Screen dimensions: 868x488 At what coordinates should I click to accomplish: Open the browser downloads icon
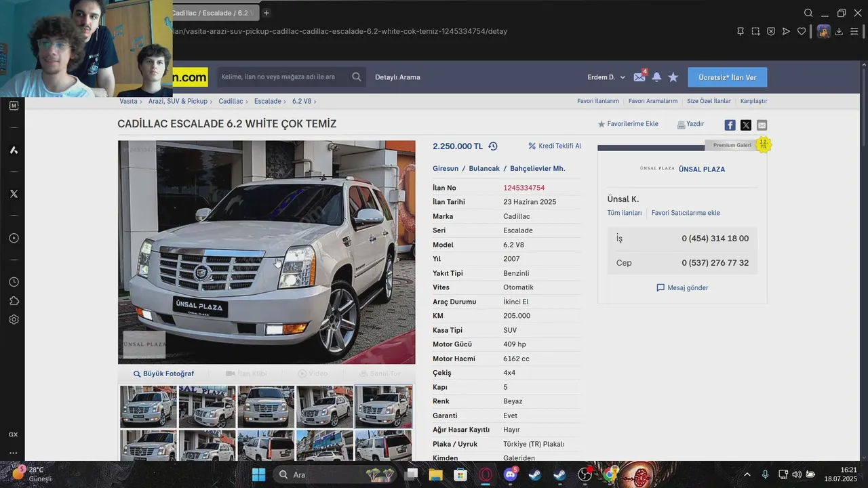click(839, 31)
